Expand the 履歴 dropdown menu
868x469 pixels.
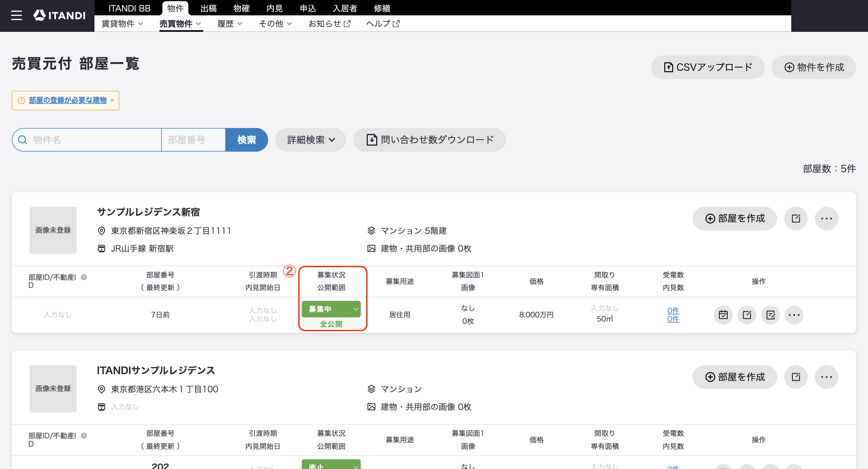230,24
